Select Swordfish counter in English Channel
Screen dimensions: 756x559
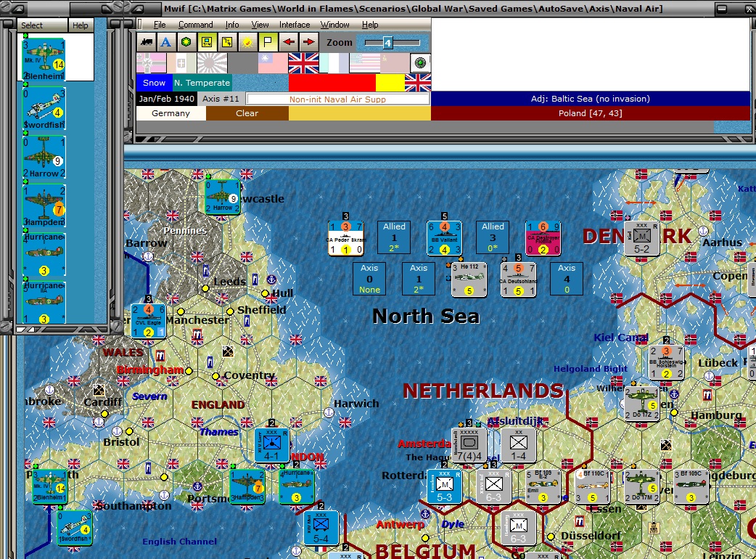[74, 528]
